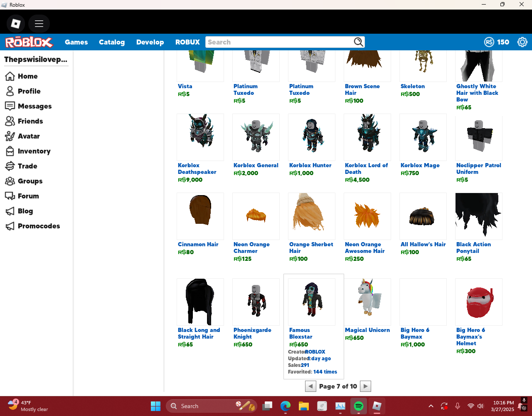Screen dimensions: 532x416
Task: Click the ROBLOX creator link
Action: (315, 352)
